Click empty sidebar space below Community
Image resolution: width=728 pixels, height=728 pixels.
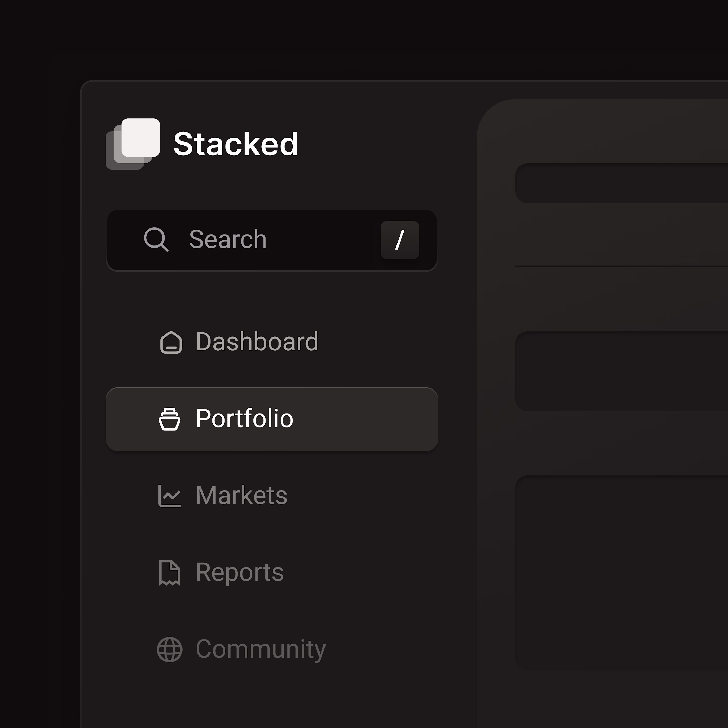(x=272, y=701)
